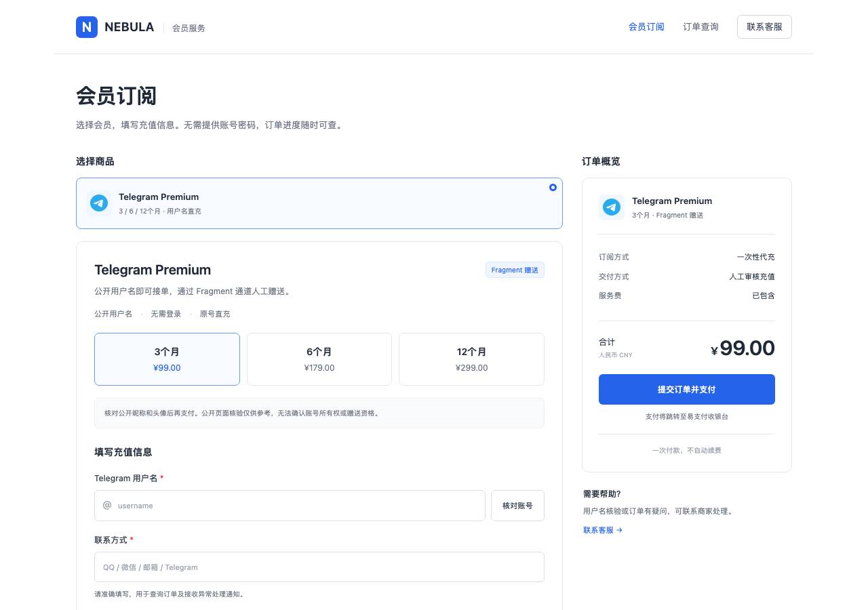Select the Telegram Premium radio button

[553, 187]
